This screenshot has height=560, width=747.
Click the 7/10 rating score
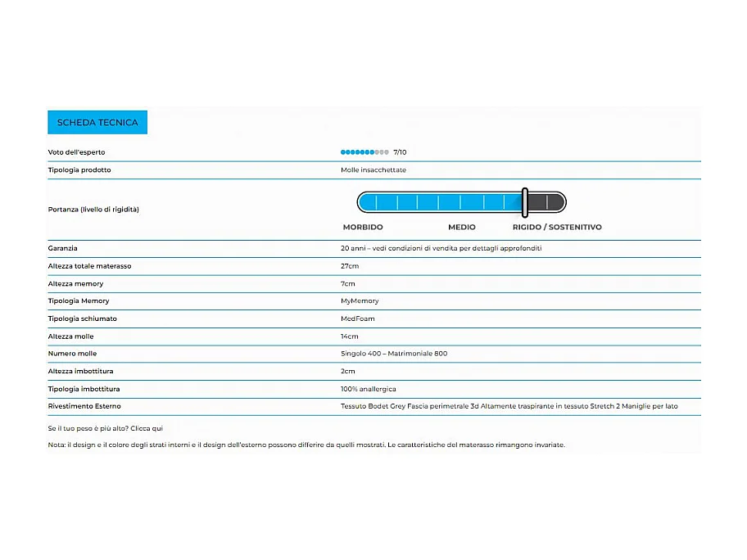(x=400, y=152)
